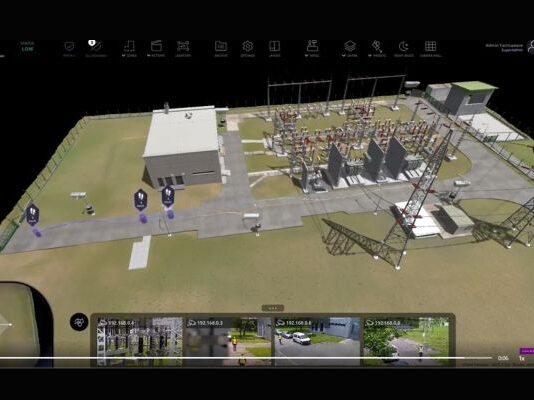Open the flashlight-icon dropdown menu

pos(377,48)
